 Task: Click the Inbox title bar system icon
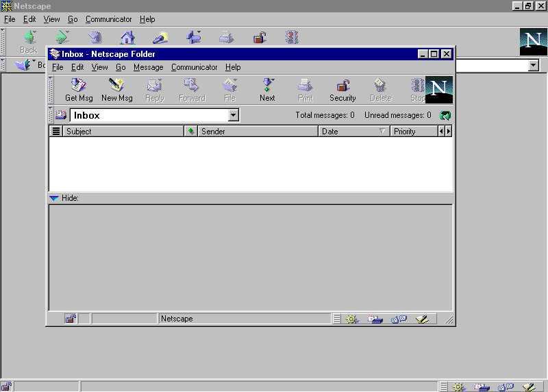[54, 54]
